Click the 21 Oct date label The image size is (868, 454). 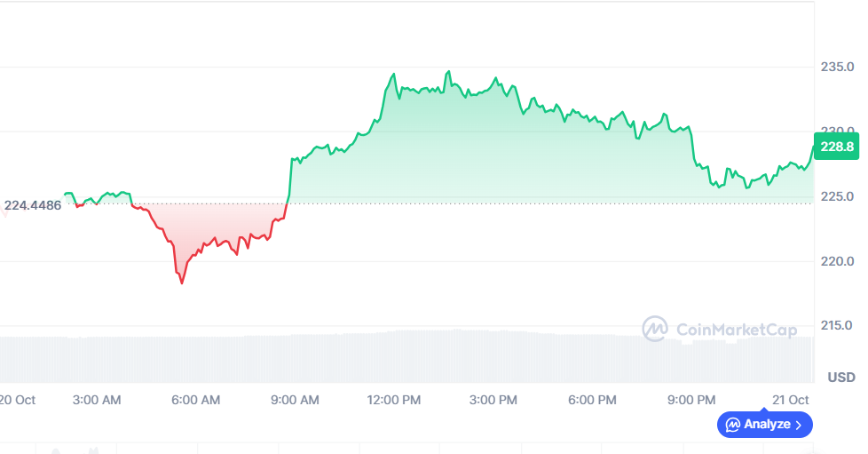(792, 400)
